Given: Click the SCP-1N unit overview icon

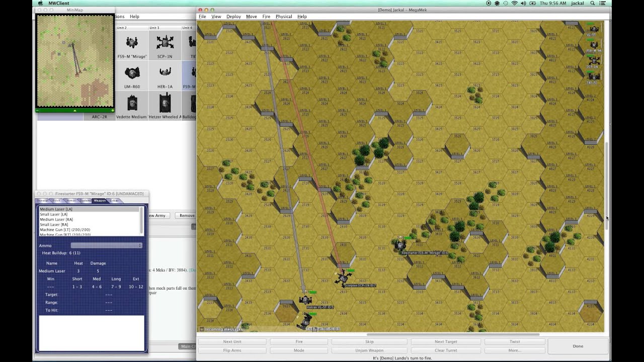Looking at the screenshot, I should (x=594, y=61).
